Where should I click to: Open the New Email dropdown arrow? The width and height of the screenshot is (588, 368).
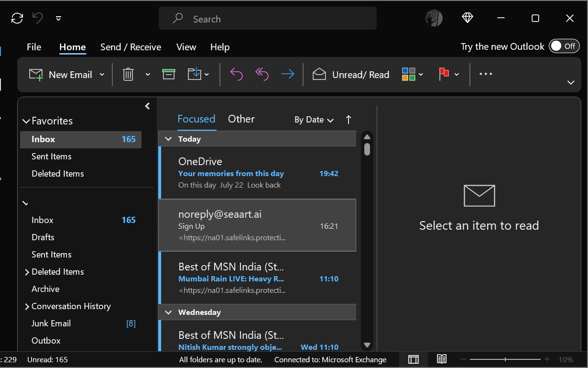102,75
